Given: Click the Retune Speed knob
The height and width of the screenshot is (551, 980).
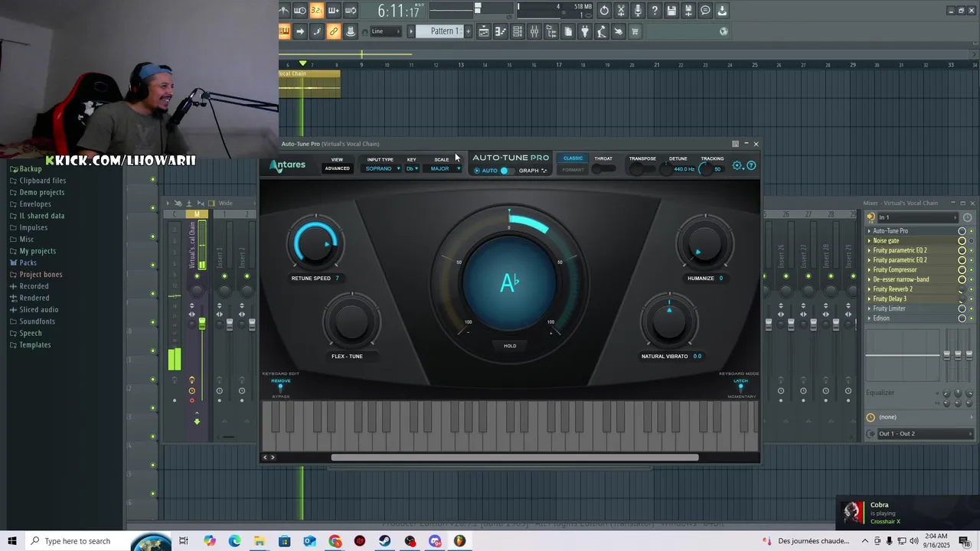Looking at the screenshot, I should pyautogui.click(x=315, y=244).
